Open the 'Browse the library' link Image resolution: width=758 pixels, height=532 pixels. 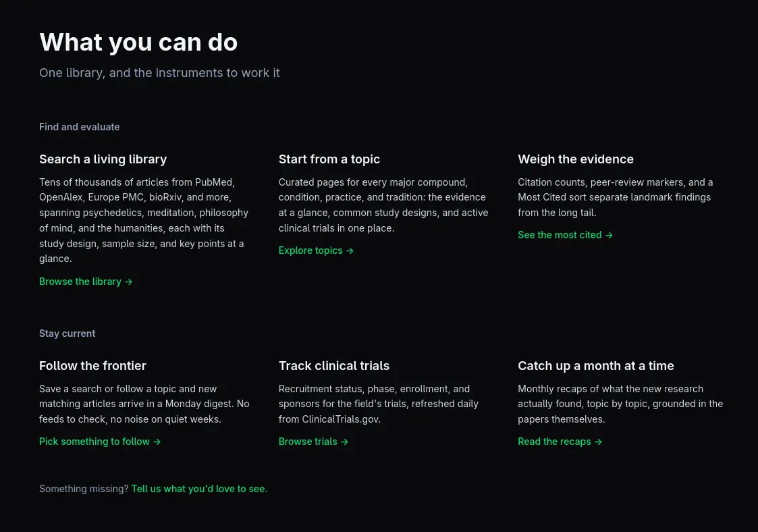86,282
